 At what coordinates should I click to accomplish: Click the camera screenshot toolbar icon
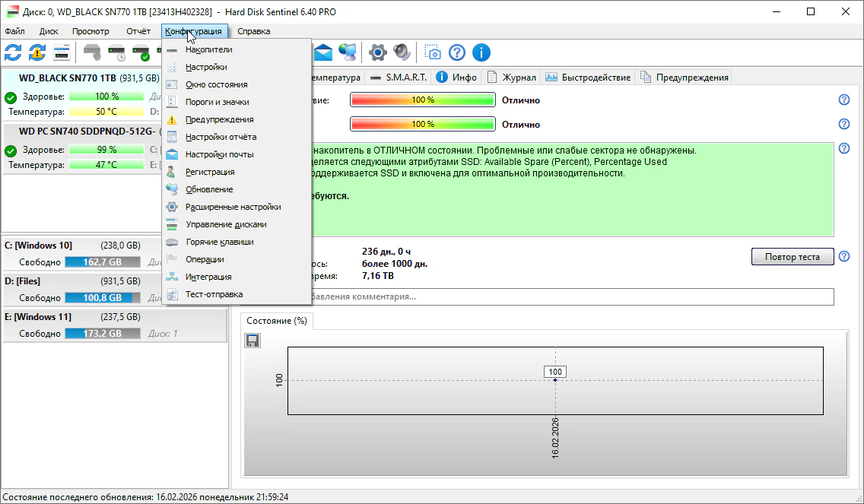click(x=433, y=52)
